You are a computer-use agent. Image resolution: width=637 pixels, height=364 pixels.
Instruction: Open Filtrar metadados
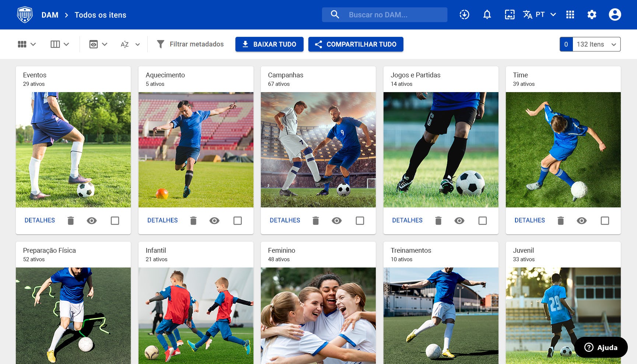[196, 44]
